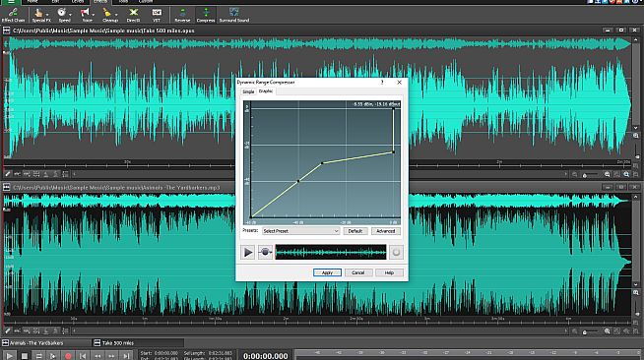Fast forward using the transport button

tap(111, 356)
